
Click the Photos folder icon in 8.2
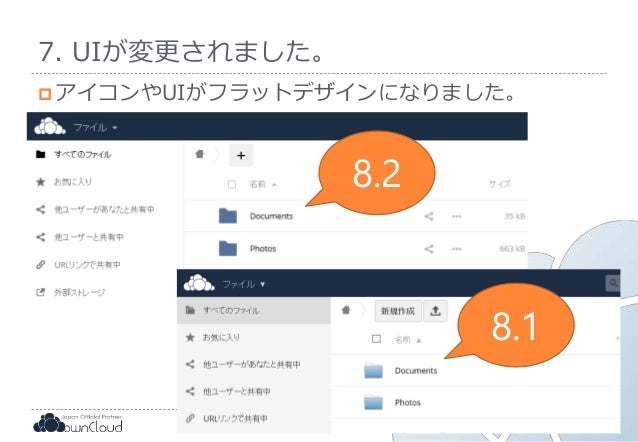(228, 248)
